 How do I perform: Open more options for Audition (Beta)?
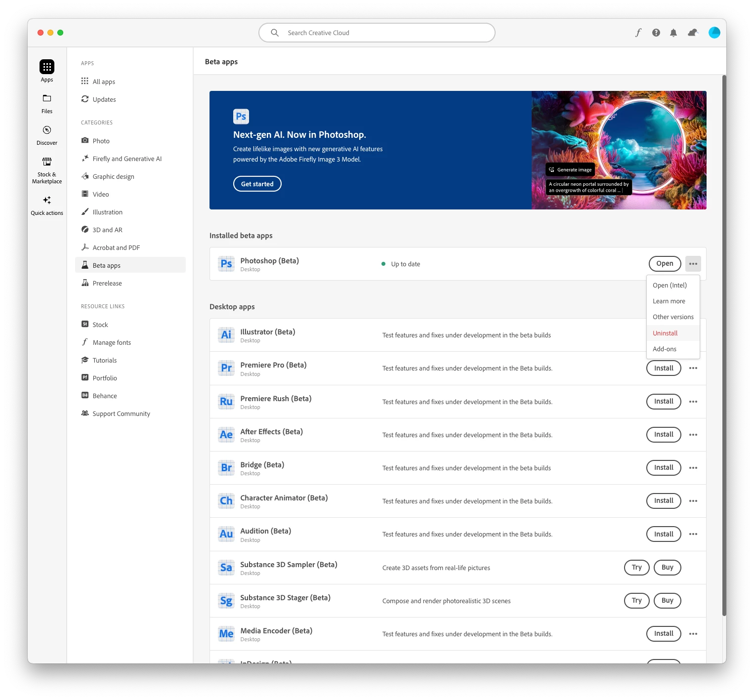tap(693, 534)
